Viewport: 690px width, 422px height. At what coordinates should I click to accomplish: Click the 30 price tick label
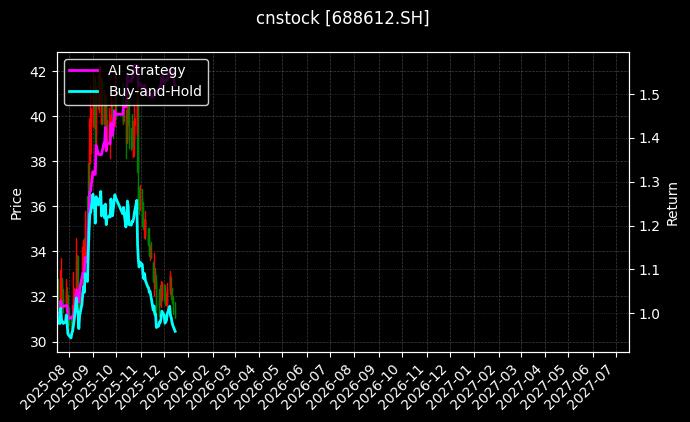point(39,342)
